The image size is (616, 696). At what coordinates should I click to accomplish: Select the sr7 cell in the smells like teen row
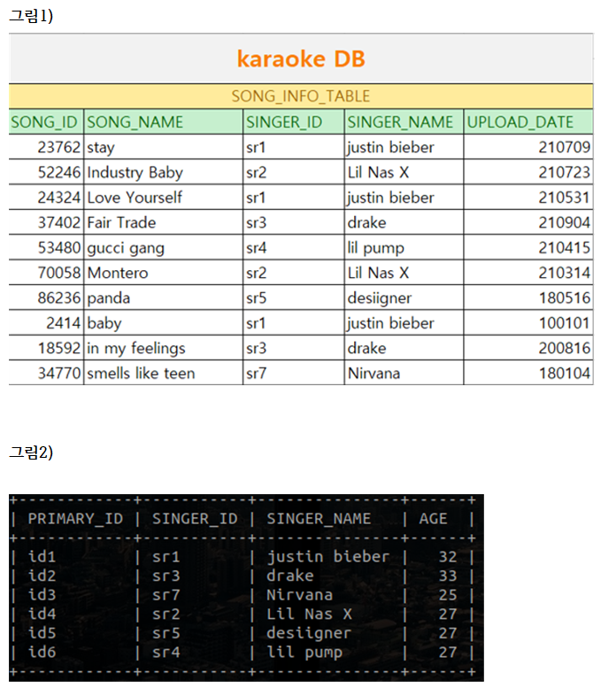294,374
